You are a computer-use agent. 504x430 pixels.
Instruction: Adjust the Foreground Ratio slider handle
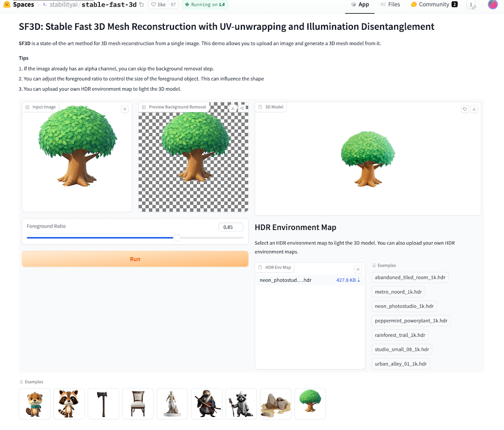pyautogui.click(x=177, y=238)
